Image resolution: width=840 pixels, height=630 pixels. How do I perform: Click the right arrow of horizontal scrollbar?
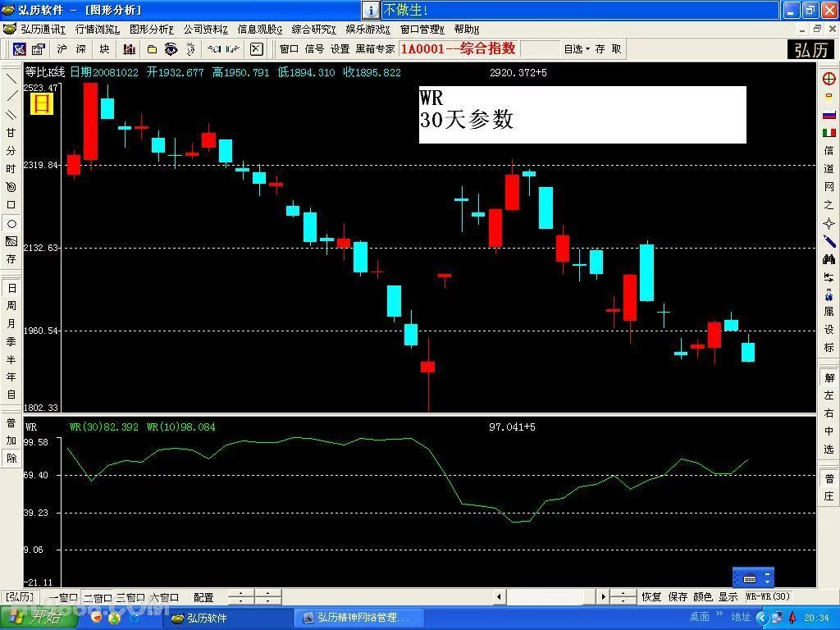[603, 597]
